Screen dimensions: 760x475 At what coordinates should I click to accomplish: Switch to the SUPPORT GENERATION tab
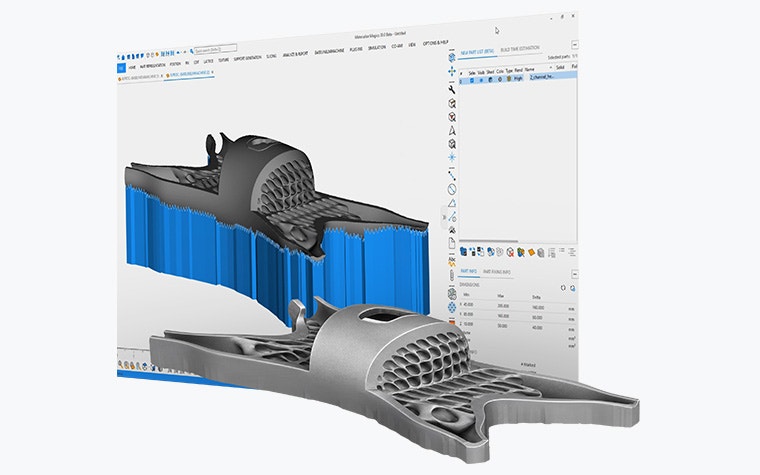[x=247, y=58]
